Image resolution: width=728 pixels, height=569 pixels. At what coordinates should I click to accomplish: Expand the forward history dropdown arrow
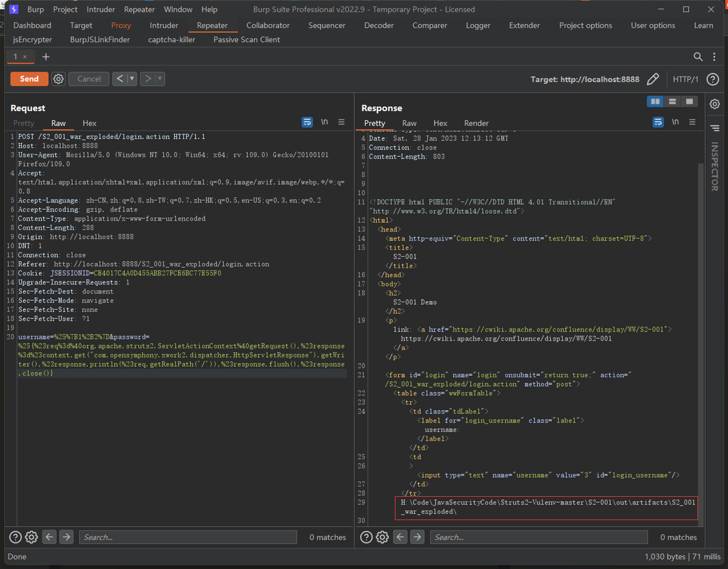pos(159,79)
